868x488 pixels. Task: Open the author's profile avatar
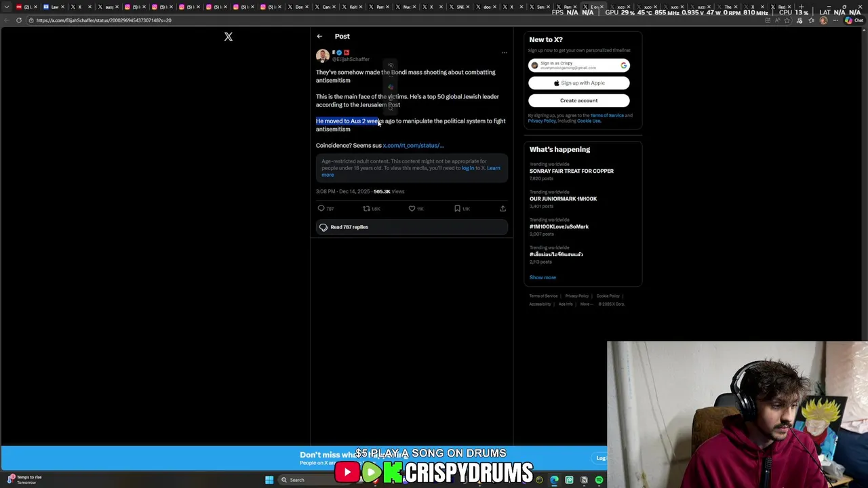click(x=322, y=56)
